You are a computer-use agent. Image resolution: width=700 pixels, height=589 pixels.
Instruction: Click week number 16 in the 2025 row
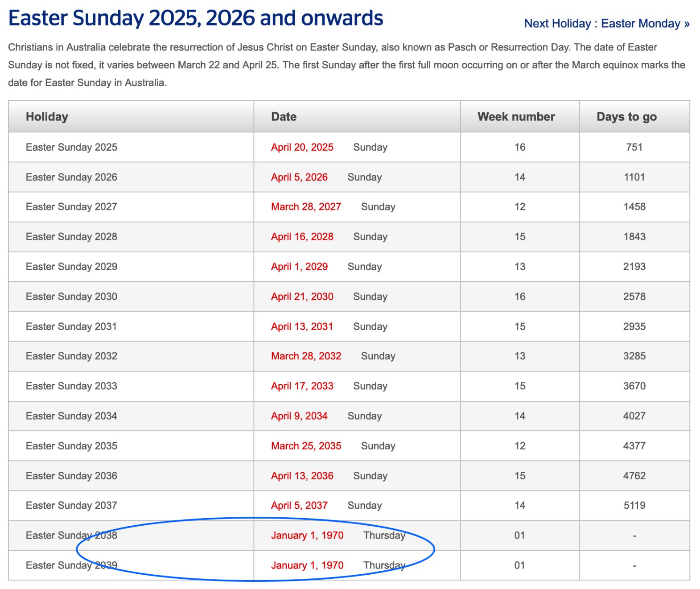pos(519,147)
